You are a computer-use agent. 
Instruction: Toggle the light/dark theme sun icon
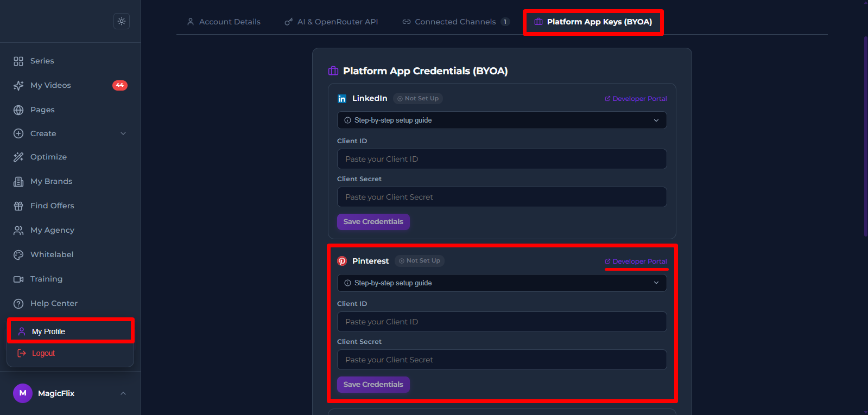(122, 21)
